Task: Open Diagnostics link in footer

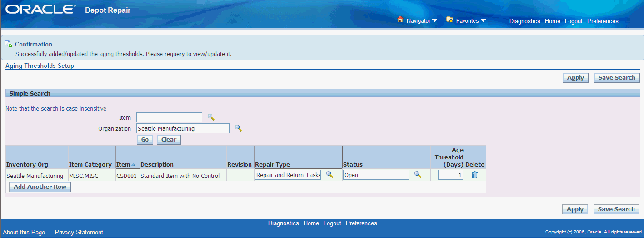Action: [284, 223]
